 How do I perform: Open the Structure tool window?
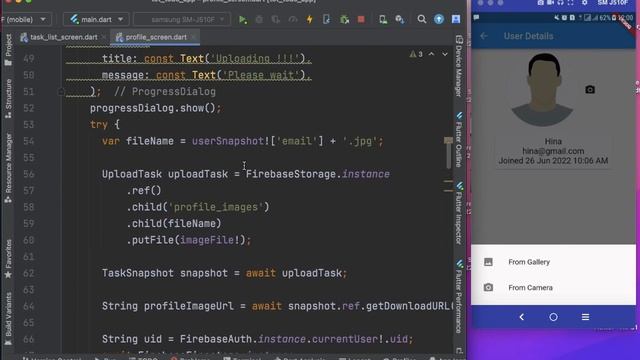8,98
